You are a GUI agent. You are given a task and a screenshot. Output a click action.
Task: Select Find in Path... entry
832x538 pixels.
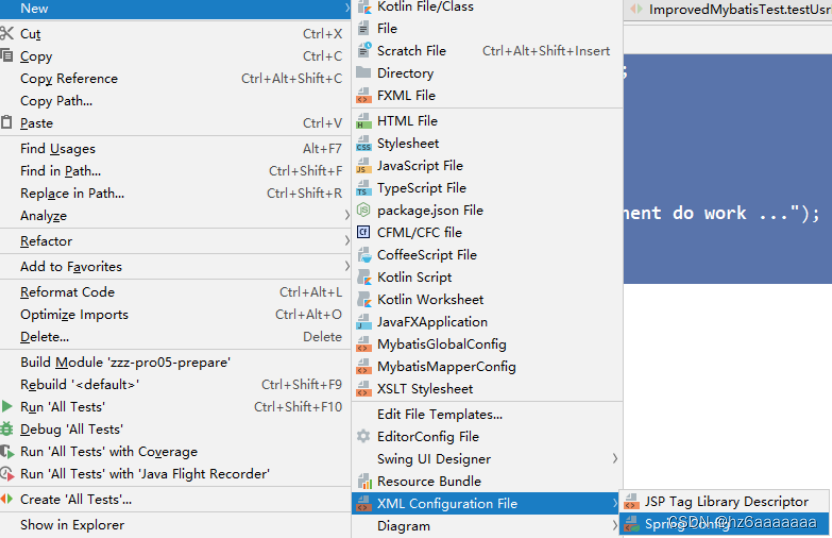pos(175,171)
